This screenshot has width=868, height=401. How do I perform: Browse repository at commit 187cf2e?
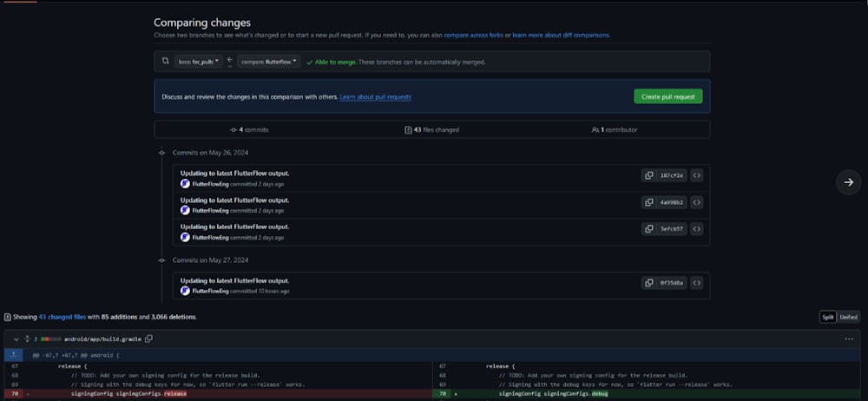(697, 175)
